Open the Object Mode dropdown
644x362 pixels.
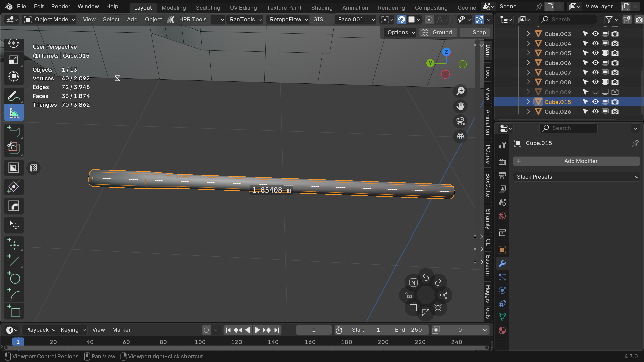click(50, 20)
